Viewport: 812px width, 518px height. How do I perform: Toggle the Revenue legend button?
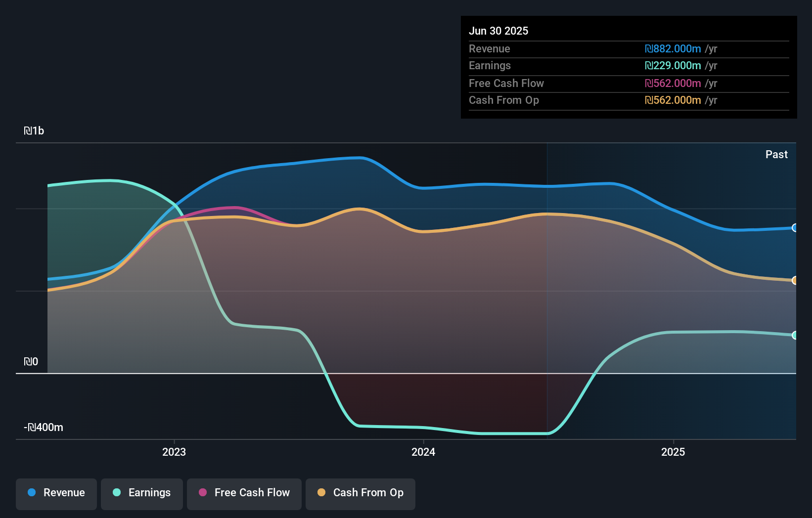point(56,494)
